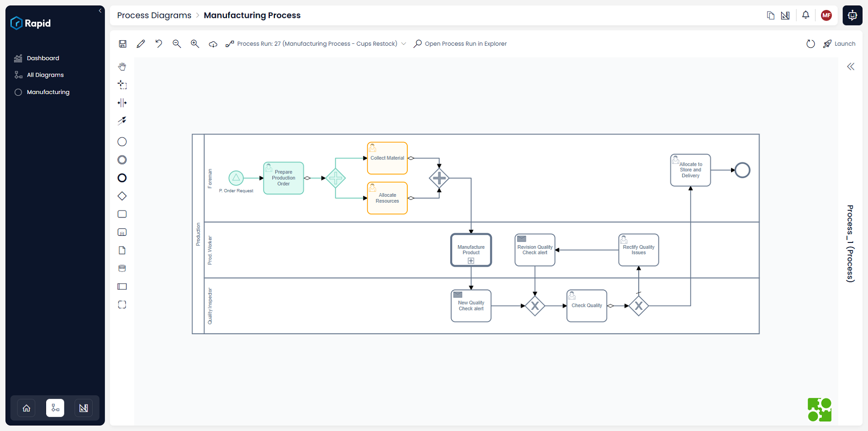The image size is (868, 431).
Task: Go to Process Diagrams breadcrumb
Action: pos(154,15)
